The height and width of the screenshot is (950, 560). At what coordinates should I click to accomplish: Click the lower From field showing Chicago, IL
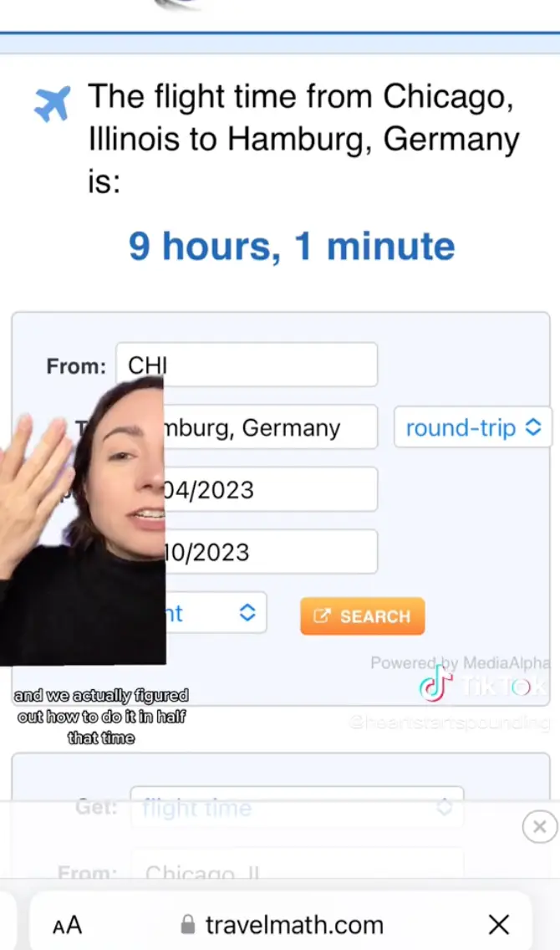298,870
